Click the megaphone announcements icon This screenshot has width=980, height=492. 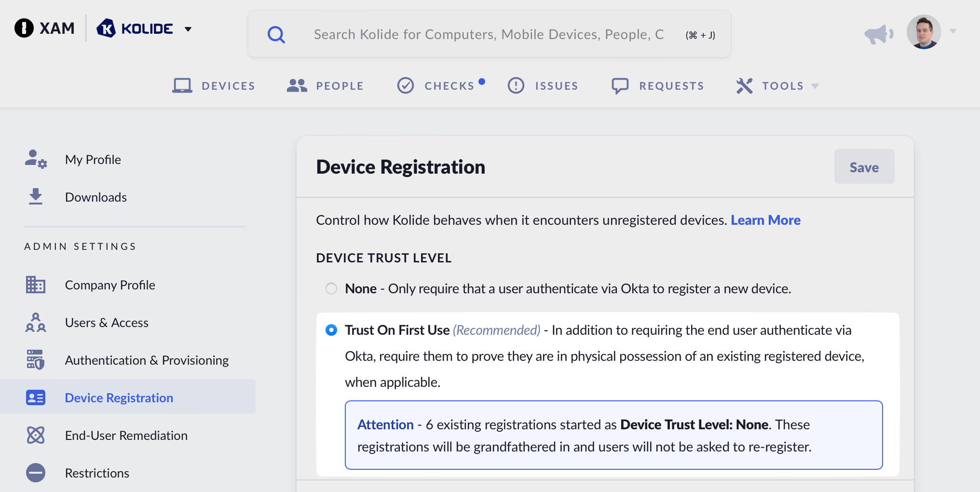(x=878, y=34)
